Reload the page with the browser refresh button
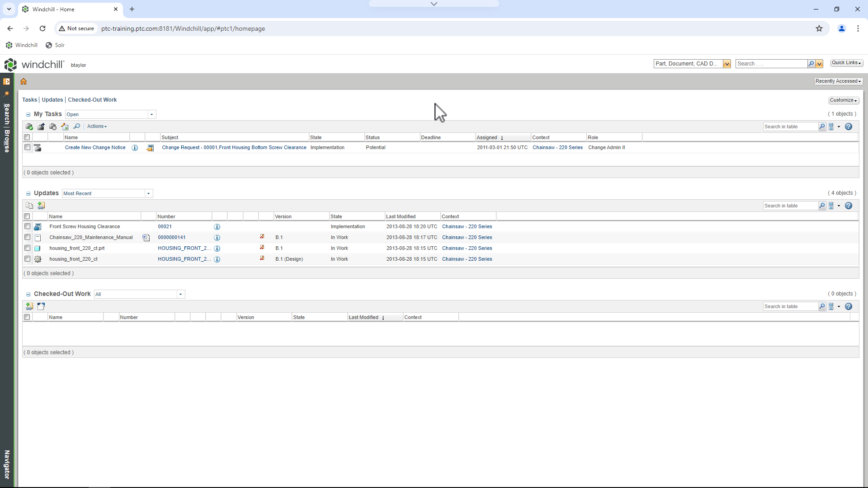 coord(42,28)
